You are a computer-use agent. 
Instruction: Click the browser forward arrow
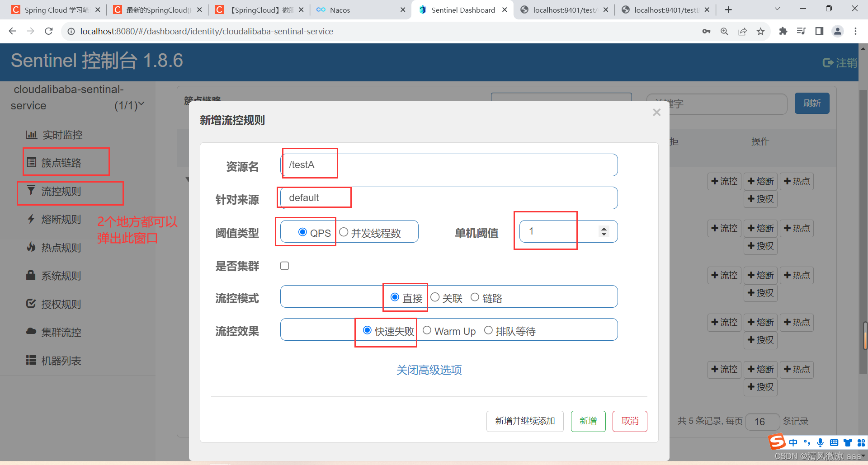30,31
